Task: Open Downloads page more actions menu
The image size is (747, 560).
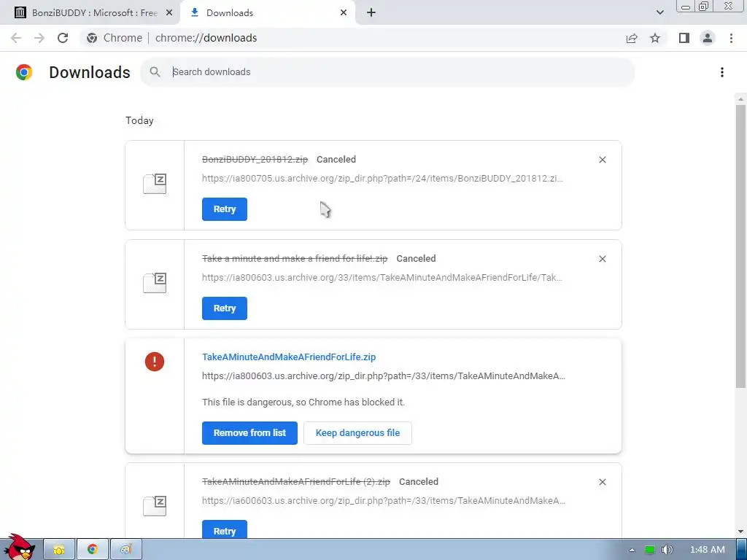Action: pos(722,72)
